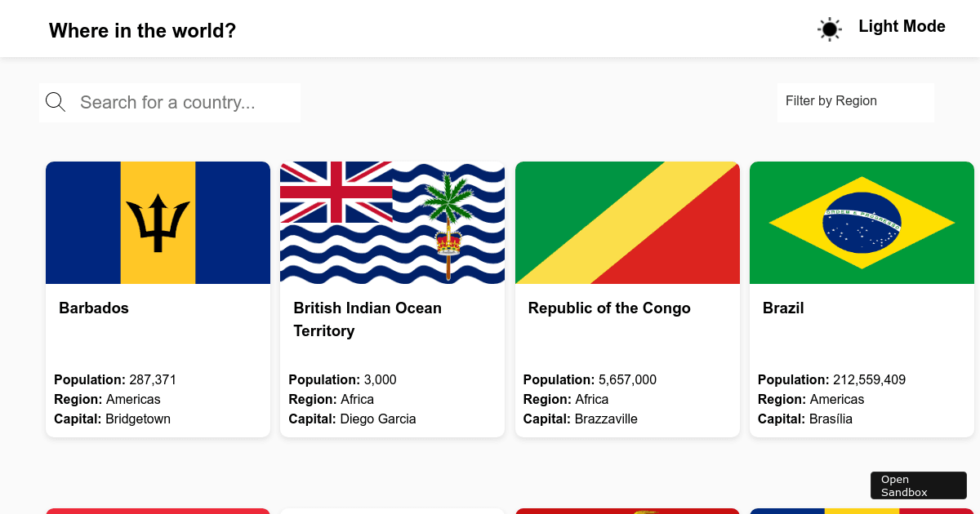
Task: Open the Brazil flag image
Action: coord(862,223)
